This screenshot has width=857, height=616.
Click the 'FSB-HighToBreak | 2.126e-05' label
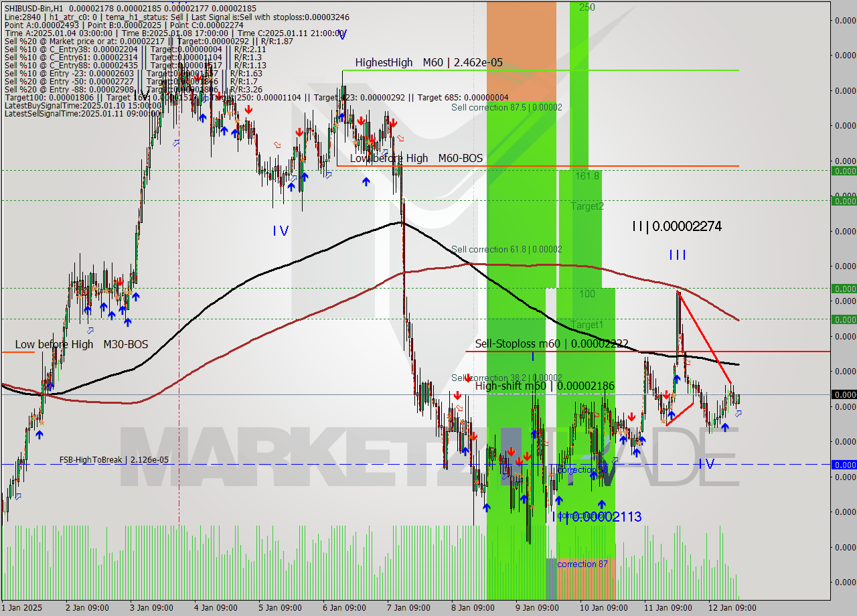point(114,460)
